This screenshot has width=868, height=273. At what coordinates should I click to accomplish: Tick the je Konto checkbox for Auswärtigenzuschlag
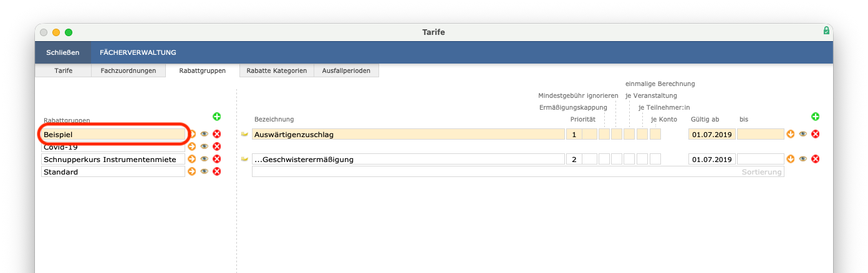(x=655, y=134)
